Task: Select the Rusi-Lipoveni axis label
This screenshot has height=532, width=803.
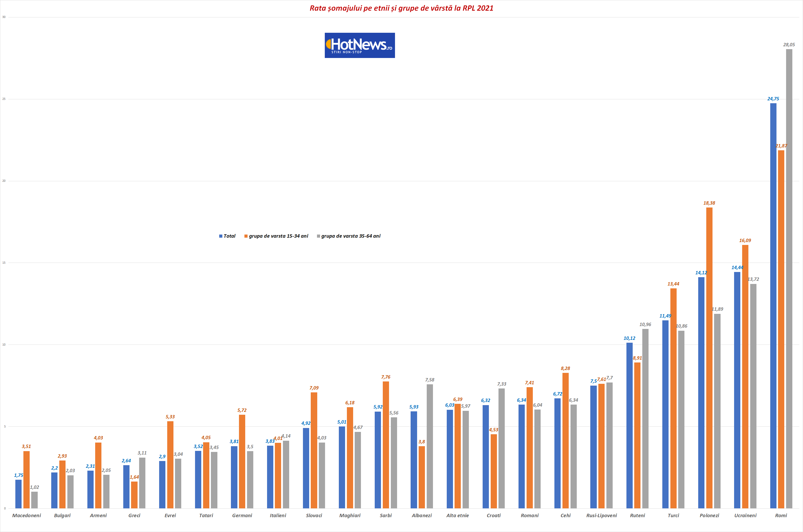Action: point(601,515)
